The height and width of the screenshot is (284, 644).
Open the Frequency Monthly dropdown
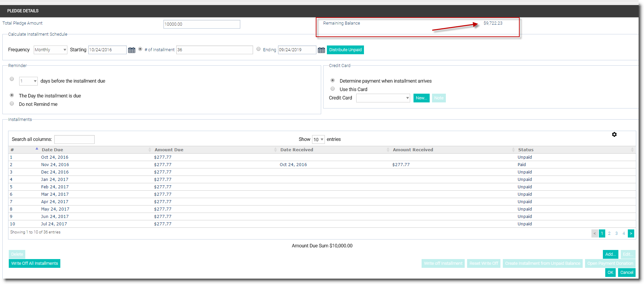tap(51, 50)
